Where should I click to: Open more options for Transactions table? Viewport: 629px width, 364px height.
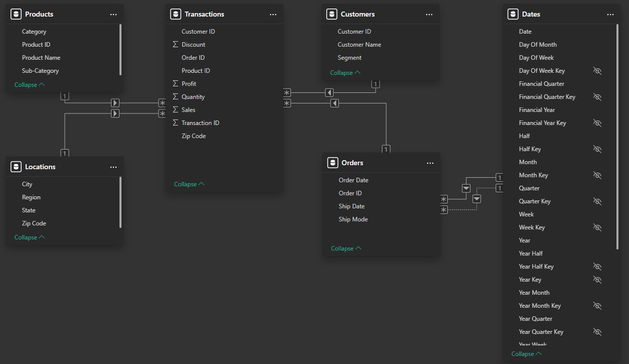(x=273, y=15)
